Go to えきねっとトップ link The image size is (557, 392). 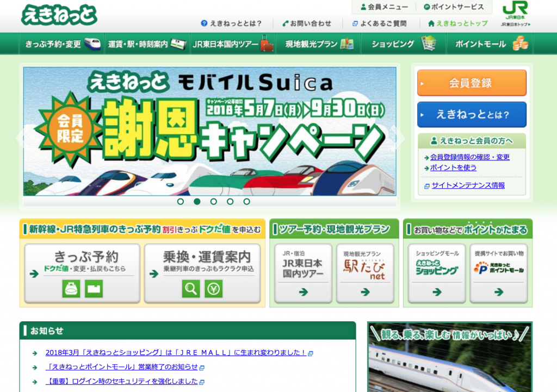(458, 23)
